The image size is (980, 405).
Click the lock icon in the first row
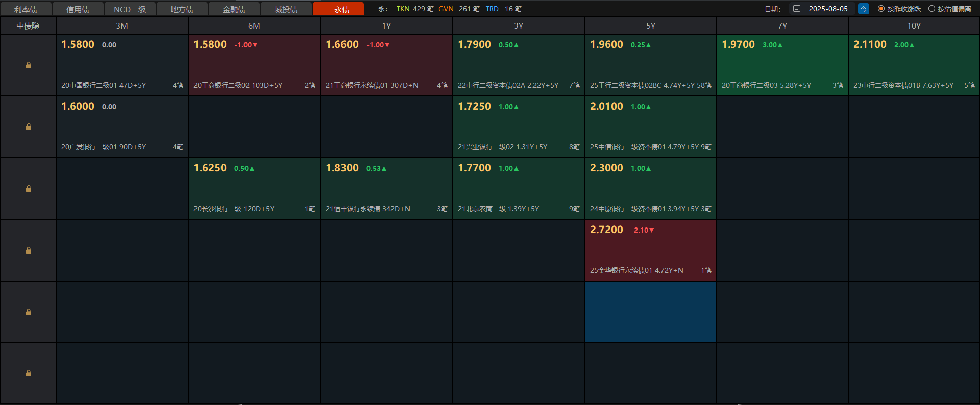coord(29,65)
